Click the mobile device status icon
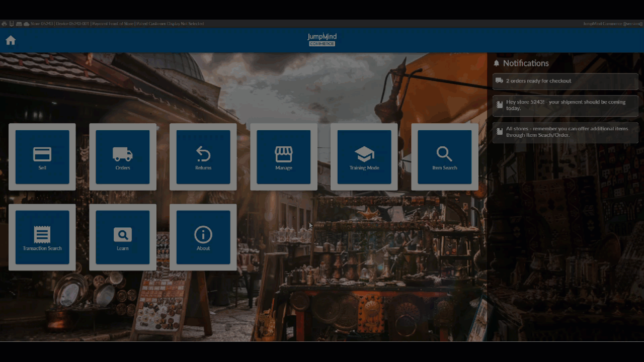This screenshot has width=644, height=362. click(12, 24)
